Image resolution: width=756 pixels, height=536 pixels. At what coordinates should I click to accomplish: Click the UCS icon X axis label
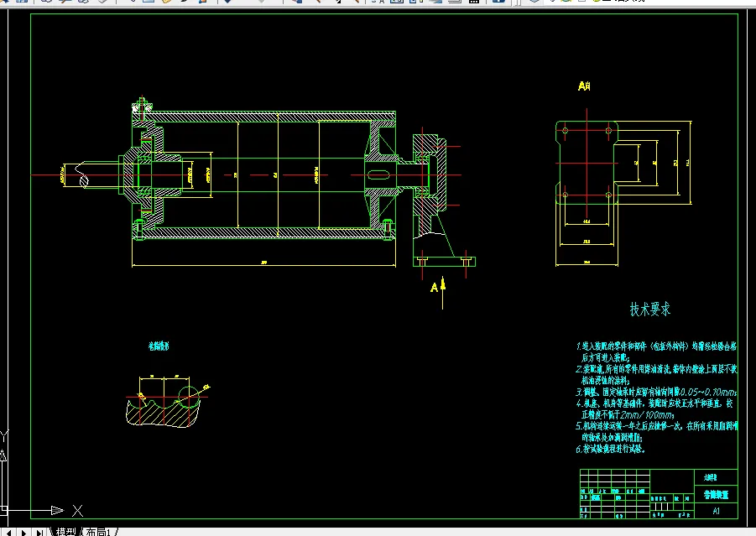pyautogui.click(x=78, y=511)
